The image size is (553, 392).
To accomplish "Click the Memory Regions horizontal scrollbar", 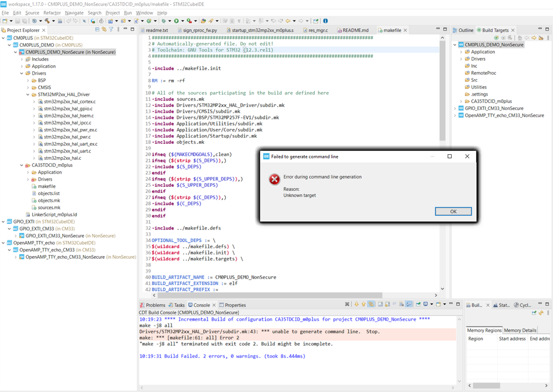I will (x=487, y=385).
